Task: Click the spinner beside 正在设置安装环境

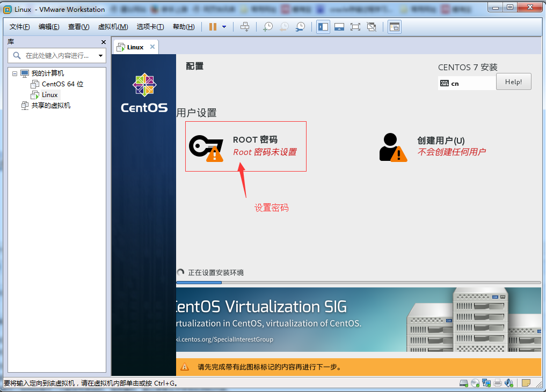Action: [x=181, y=272]
